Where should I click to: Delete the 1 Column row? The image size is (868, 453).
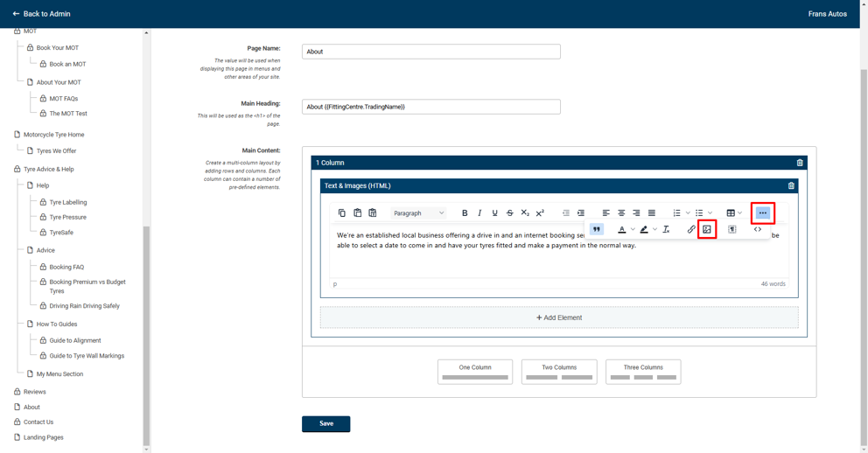800,163
